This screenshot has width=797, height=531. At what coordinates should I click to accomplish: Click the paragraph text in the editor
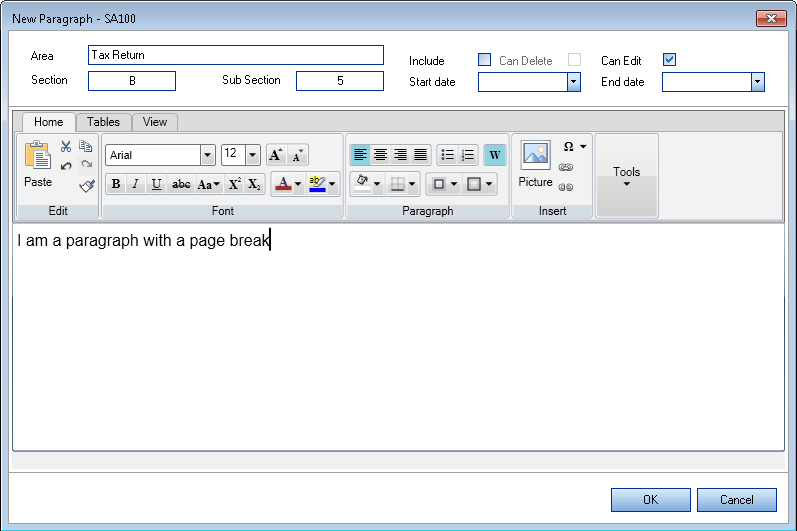click(143, 240)
